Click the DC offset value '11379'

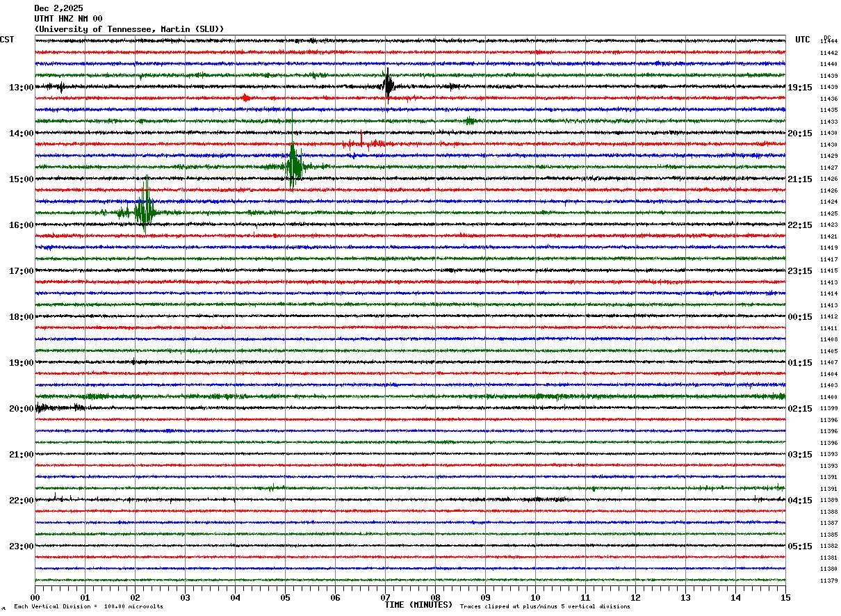click(x=828, y=581)
